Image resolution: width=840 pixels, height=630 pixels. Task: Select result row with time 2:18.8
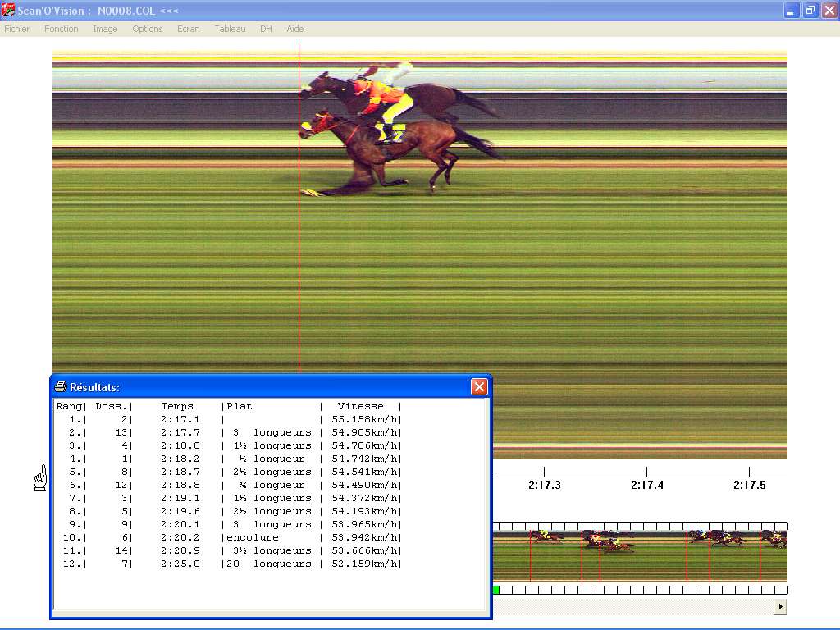[x=229, y=485]
